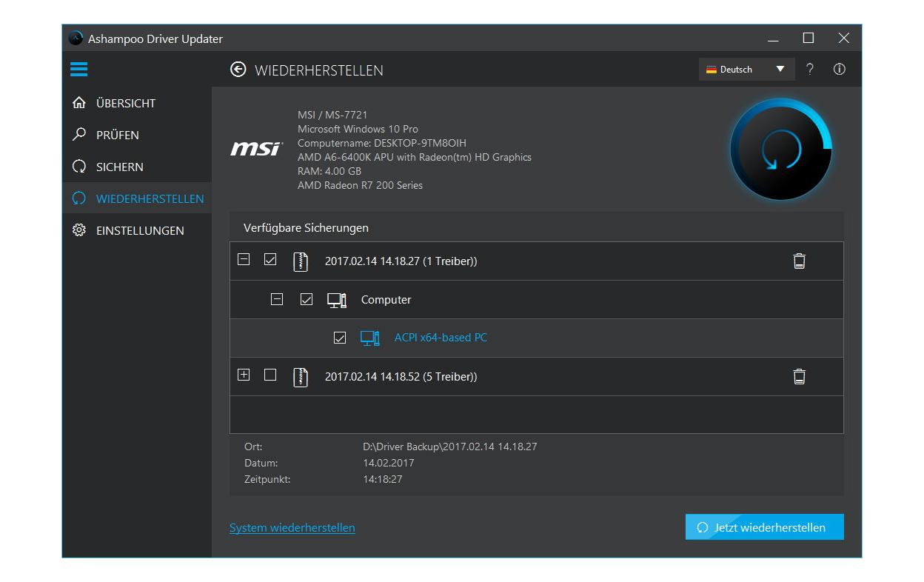The width and height of the screenshot is (924, 582).
Task: Click the Jetzt wiederherstellen button
Action: click(764, 527)
